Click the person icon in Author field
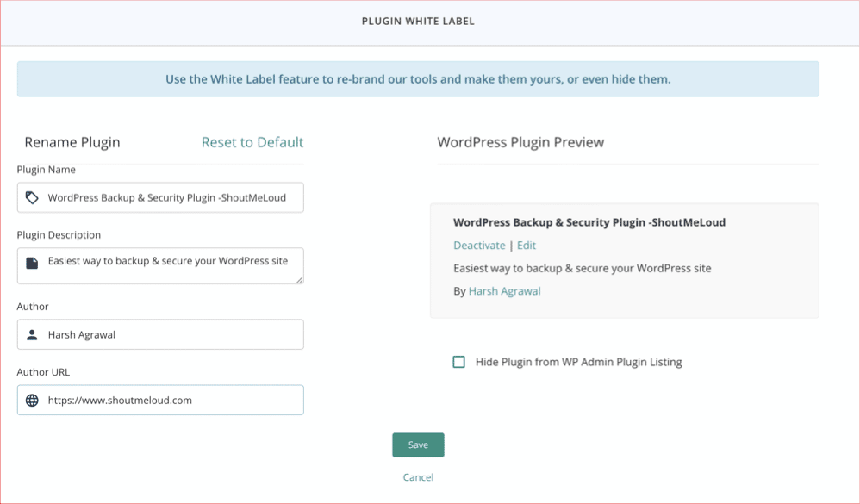This screenshot has width=860, height=504. (32, 334)
